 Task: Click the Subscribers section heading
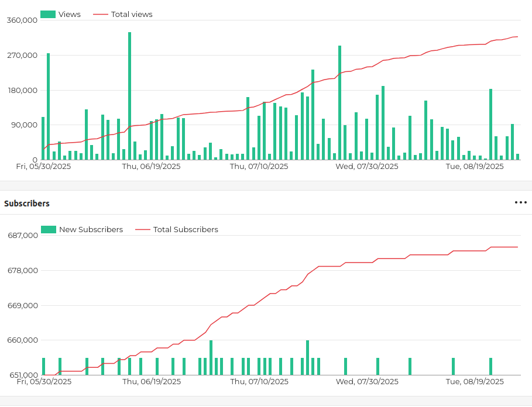point(27,203)
